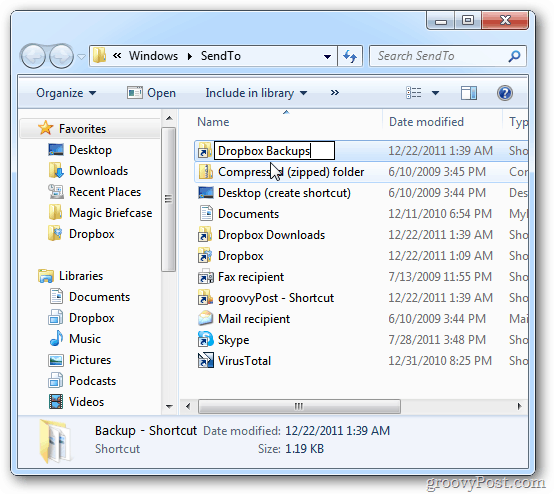
Task: Select Desktop (create shortcut) item
Action: 284,193
